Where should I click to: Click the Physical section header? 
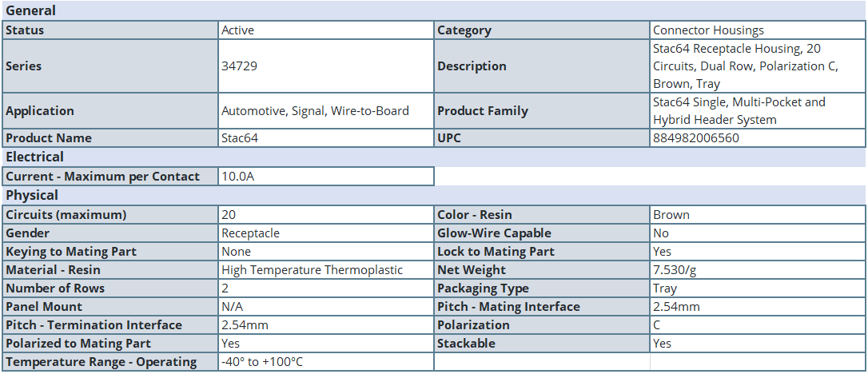(32, 195)
